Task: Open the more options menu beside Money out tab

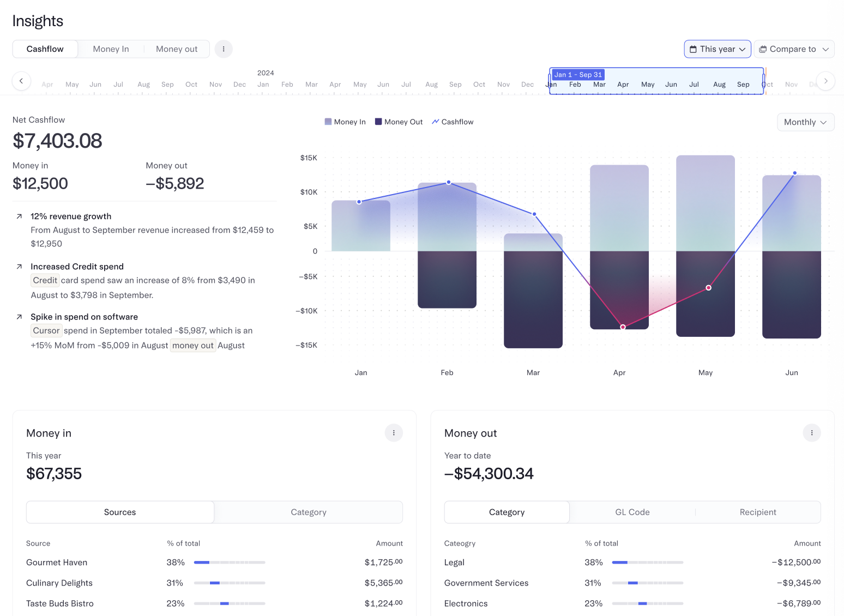Action: (224, 49)
